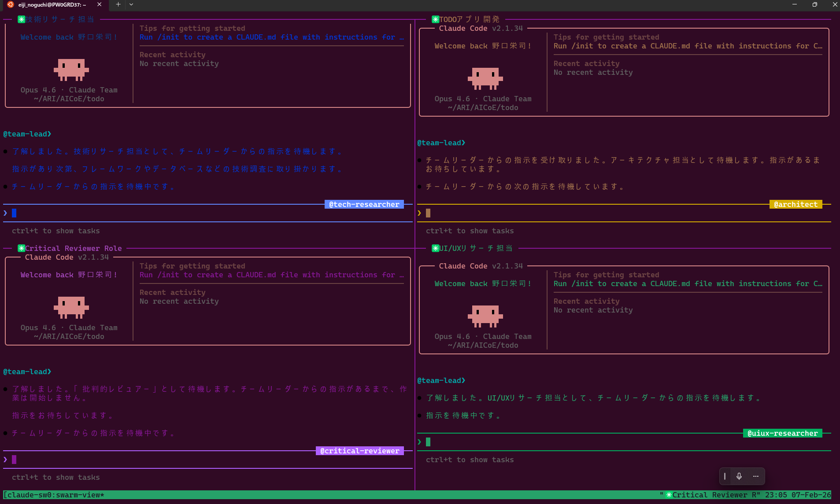Screen dimensions: 840x504
Task: Select the TODOアプリ開発 pane title
Action: pyautogui.click(x=470, y=19)
